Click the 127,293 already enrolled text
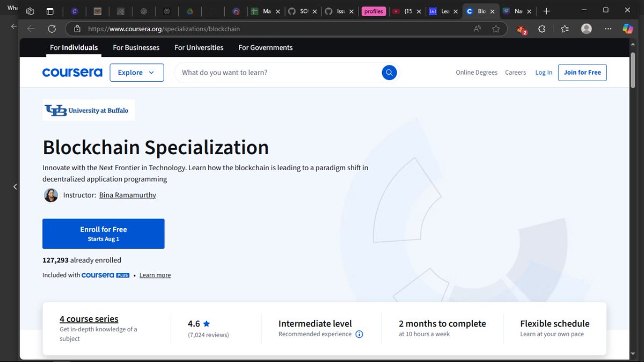The image size is (644, 362). point(82,260)
